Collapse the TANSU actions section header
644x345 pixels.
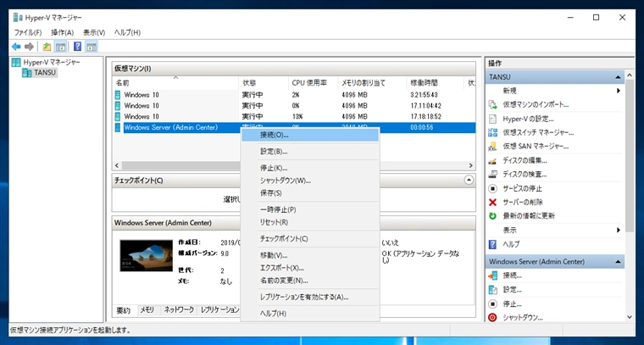point(618,77)
